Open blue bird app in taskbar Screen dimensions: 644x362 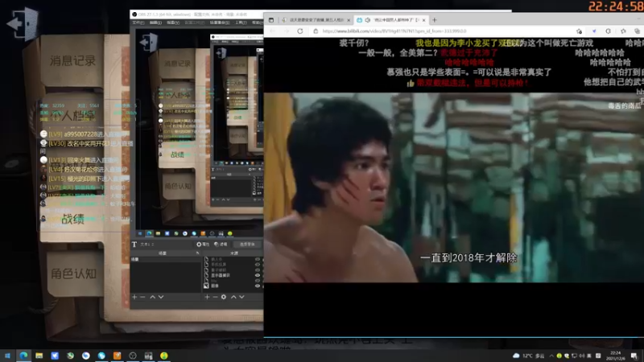(x=55, y=356)
